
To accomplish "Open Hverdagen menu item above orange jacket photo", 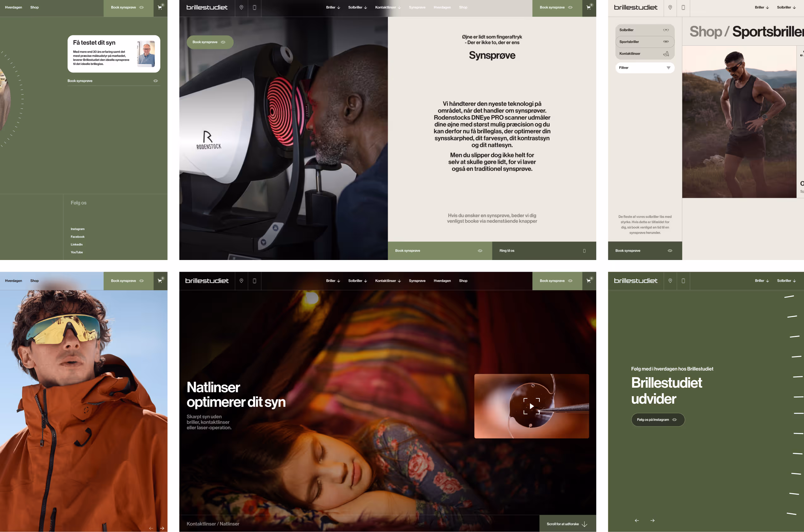I will (14, 280).
